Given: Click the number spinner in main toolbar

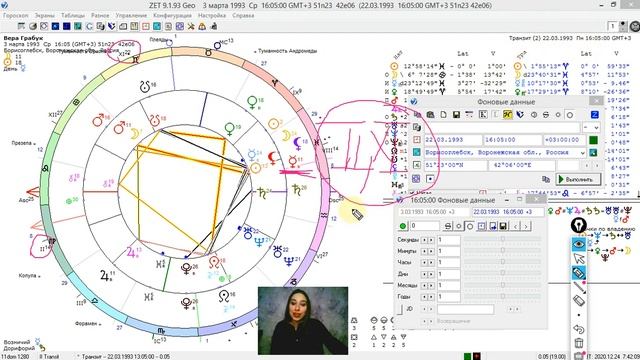Looking at the screenshot, I should pos(623,27).
